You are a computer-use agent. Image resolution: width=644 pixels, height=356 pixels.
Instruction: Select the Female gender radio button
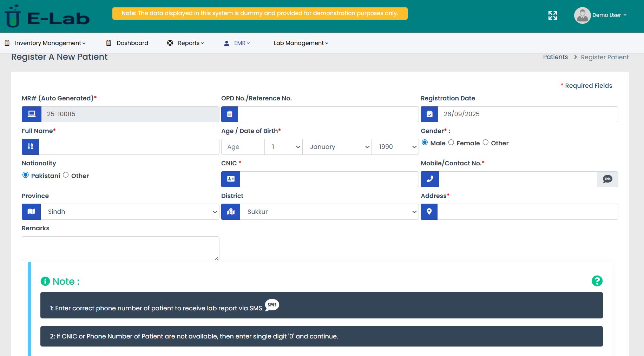(x=451, y=143)
